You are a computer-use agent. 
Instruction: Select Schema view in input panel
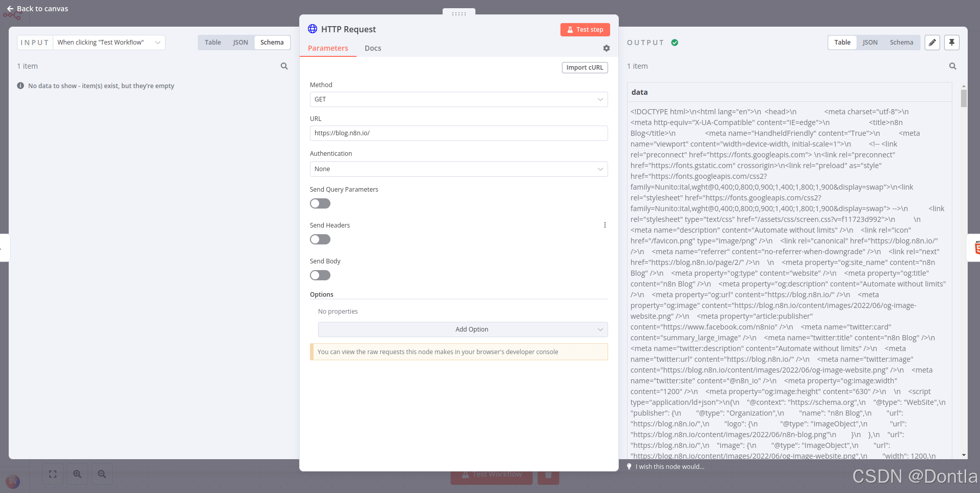tap(272, 43)
